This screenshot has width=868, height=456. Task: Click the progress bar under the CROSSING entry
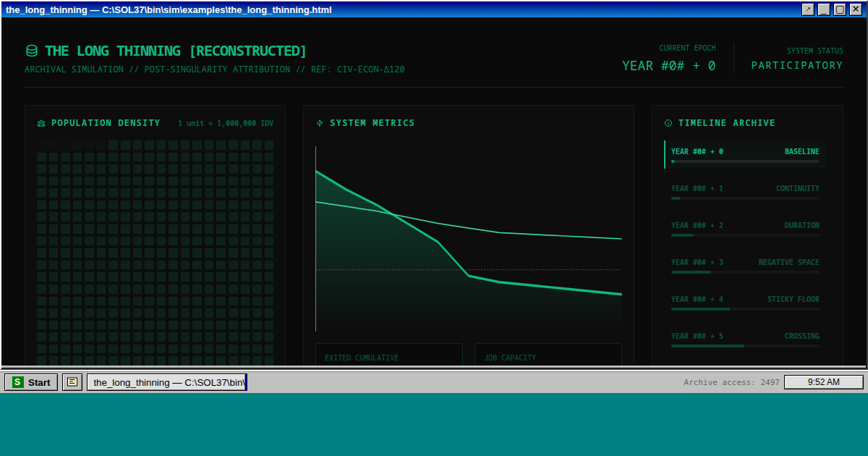coord(744,346)
